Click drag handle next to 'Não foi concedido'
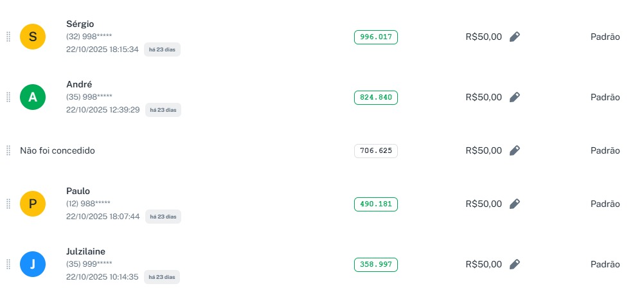This screenshot has height=304, width=644. pos(8,150)
